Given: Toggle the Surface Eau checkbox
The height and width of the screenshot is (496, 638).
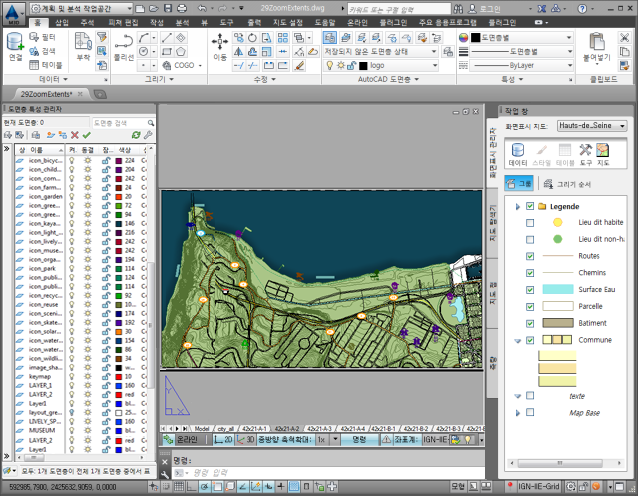Looking at the screenshot, I should (x=530, y=289).
